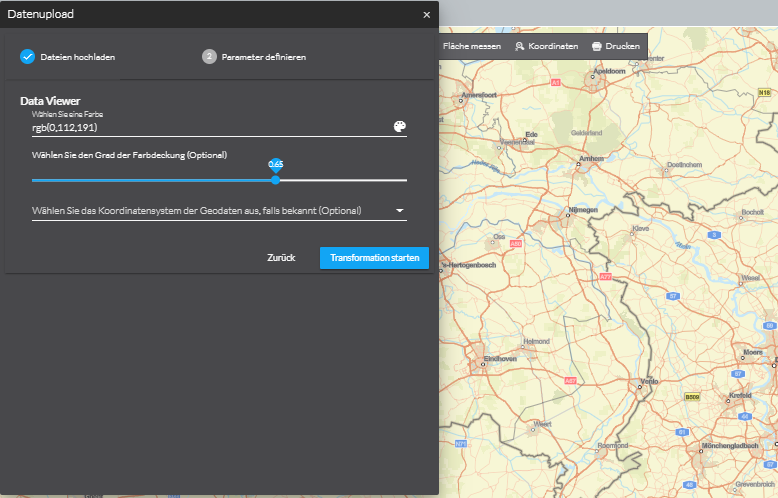
Task: Click the opacity slider handle at 0.65
Action: 275,180
